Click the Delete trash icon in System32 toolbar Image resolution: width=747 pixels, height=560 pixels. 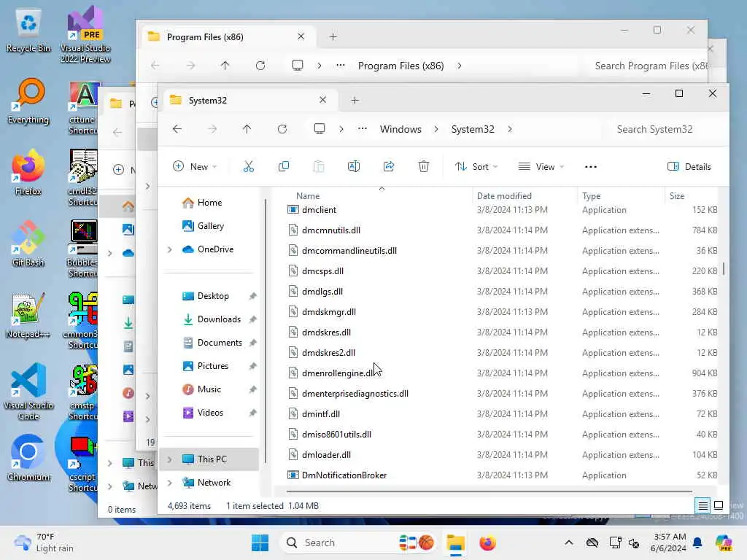pos(424,166)
